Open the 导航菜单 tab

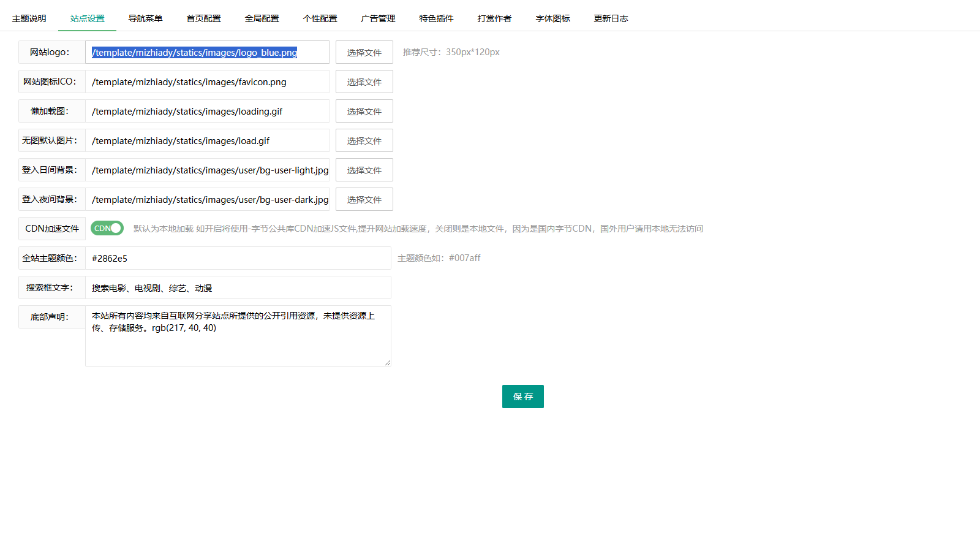145,18
